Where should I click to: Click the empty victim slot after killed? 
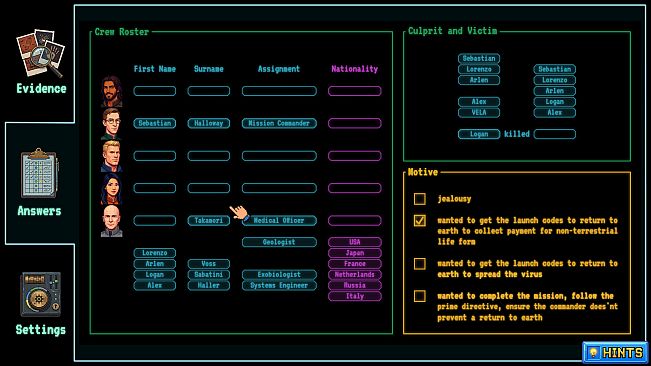point(555,134)
